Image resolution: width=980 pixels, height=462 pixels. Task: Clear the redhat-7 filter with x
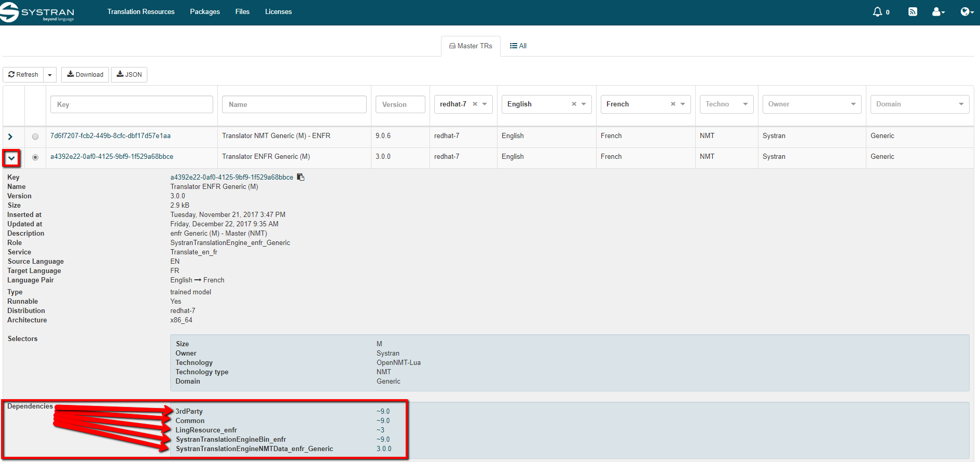[475, 104]
